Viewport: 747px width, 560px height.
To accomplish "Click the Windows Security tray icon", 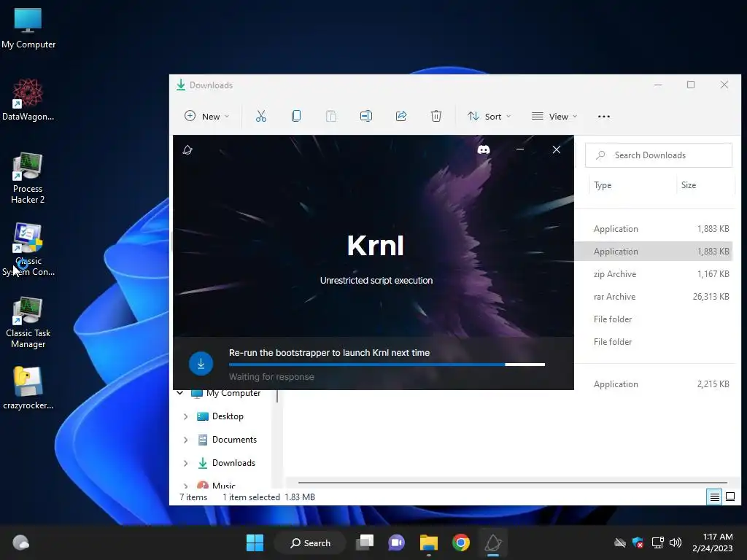I will [x=638, y=542].
